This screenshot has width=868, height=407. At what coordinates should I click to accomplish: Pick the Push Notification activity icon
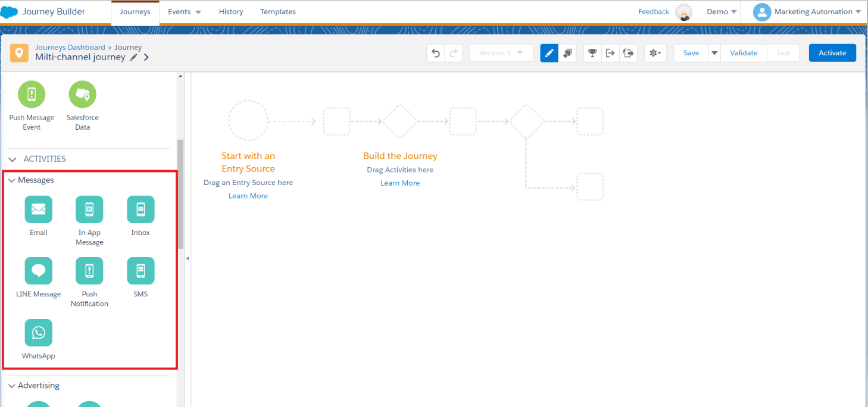[89, 271]
